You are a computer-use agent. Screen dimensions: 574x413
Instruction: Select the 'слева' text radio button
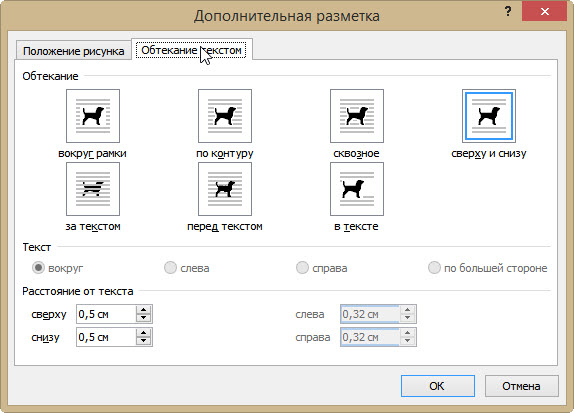coord(170,268)
